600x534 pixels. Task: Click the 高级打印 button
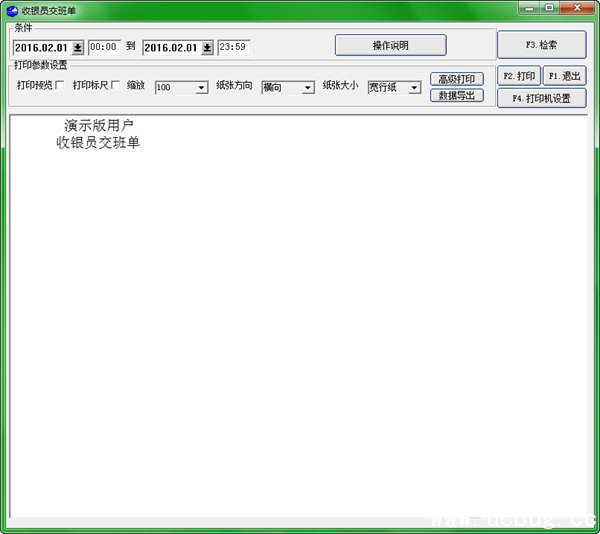pos(457,79)
